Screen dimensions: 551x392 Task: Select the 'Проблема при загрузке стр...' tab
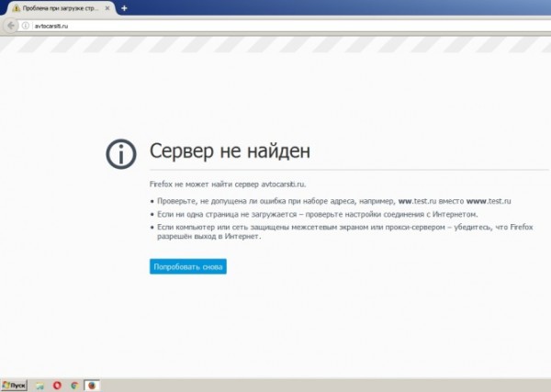pos(61,8)
